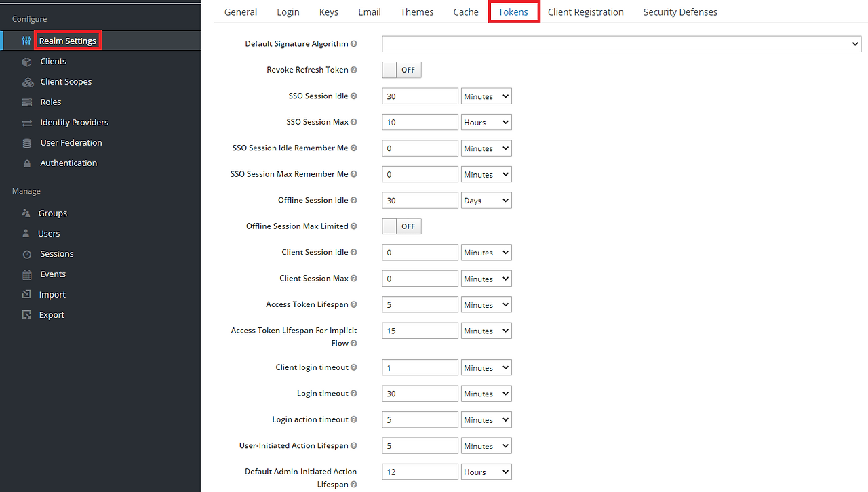The height and width of the screenshot is (492, 868).
Task: Show help for Login action timeout
Action: (x=354, y=419)
